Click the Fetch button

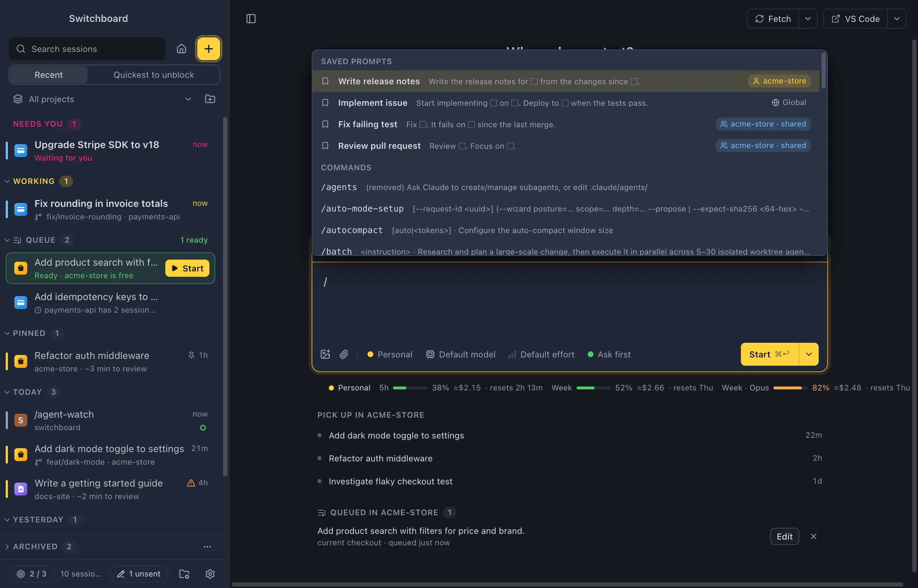(773, 19)
